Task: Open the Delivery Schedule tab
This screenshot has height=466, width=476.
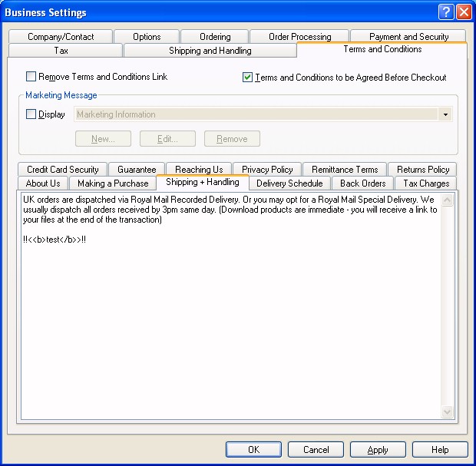Action: pyautogui.click(x=289, y=183)
